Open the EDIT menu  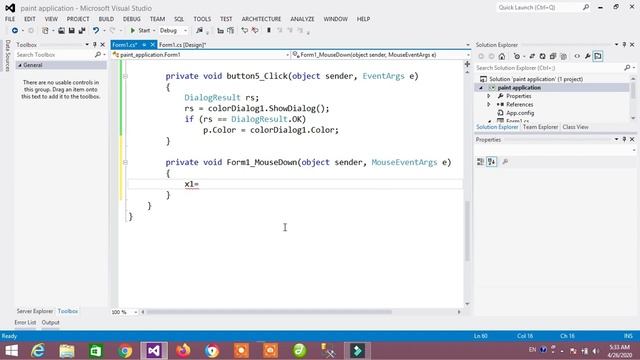30,19
